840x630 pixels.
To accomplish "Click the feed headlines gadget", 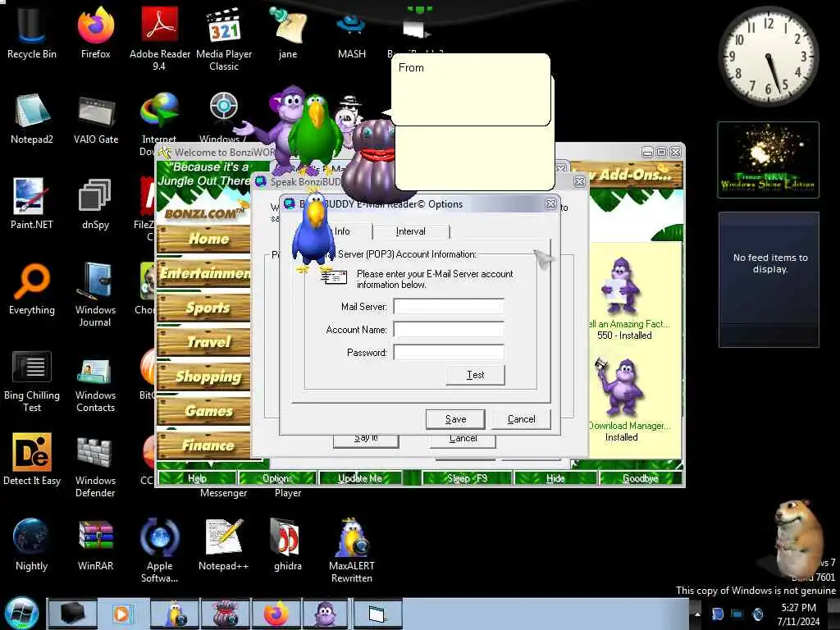I will point(769,280).
